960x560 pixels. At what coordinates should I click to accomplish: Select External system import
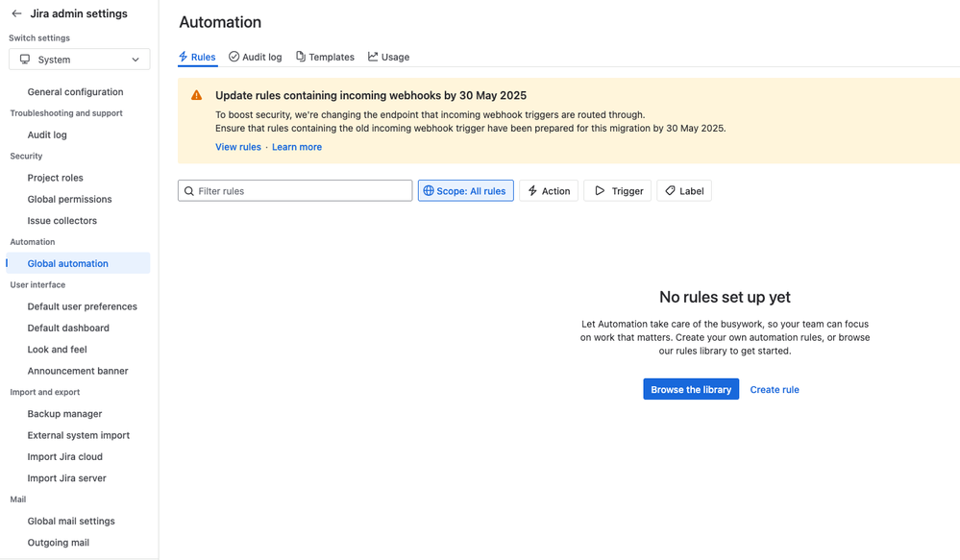pos(79,435)
